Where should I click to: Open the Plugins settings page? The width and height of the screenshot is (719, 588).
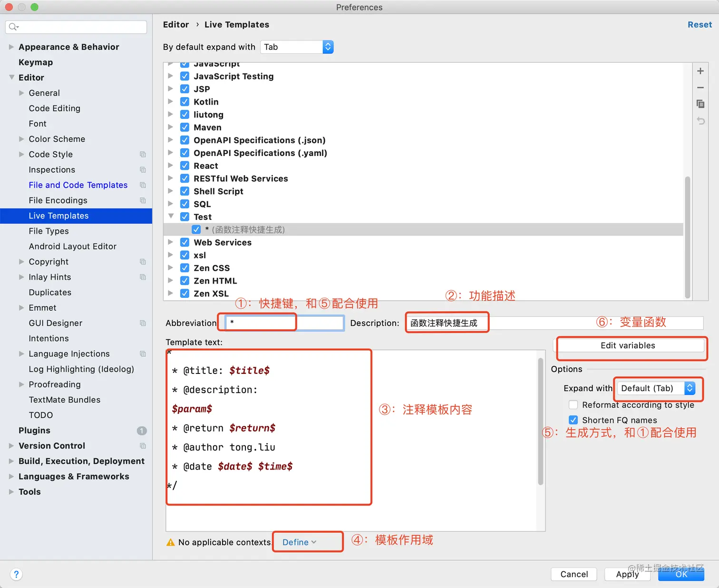tap(34, 431)
